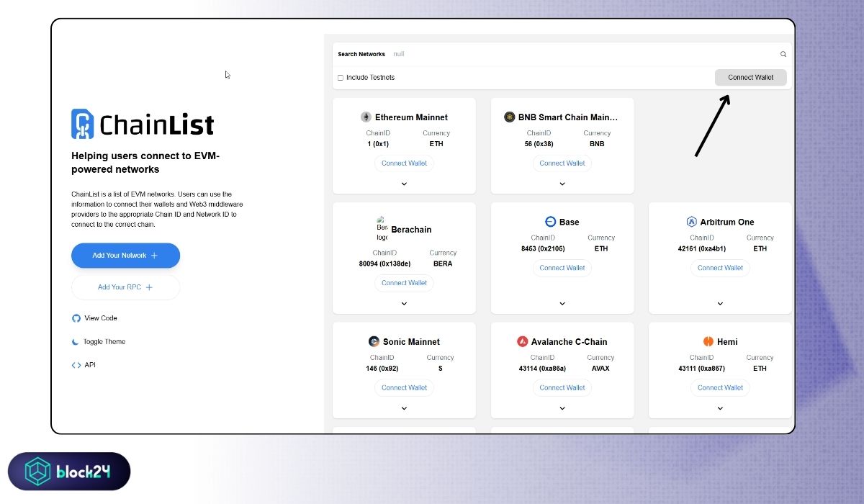Screen dimensions: 864x504
Task: Connect wallet on the Arbitrum One card
Action: (x=720, y=268)
